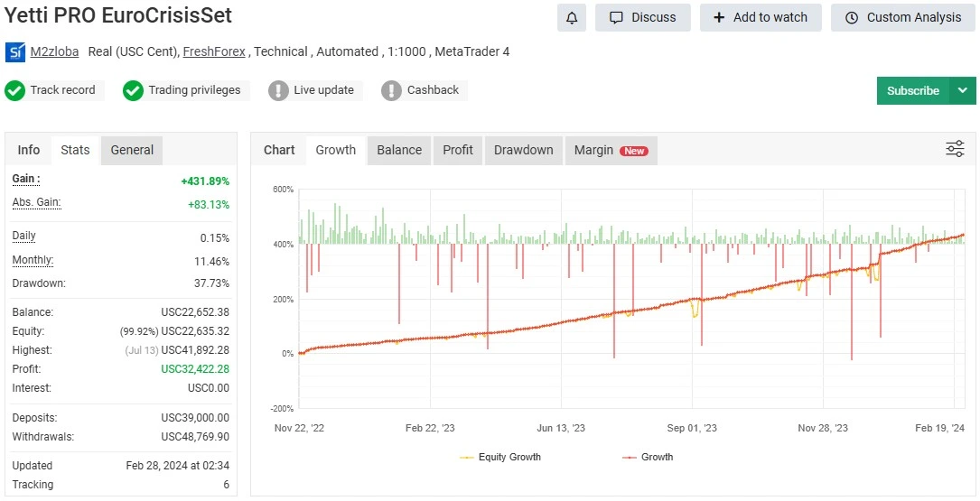Open the M2zloba user profile link
The height and width of the screenshot is (501, 980).
click(55, 52)
